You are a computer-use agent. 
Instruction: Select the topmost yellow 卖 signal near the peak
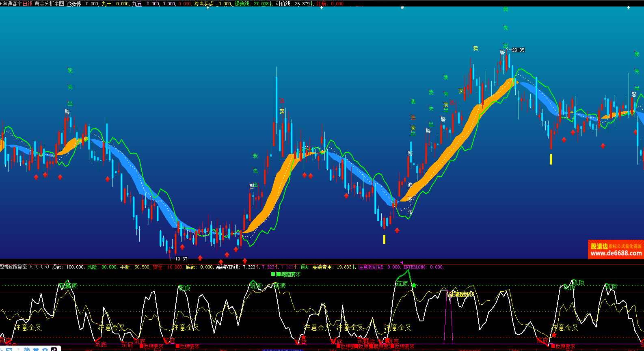point(475,48)
